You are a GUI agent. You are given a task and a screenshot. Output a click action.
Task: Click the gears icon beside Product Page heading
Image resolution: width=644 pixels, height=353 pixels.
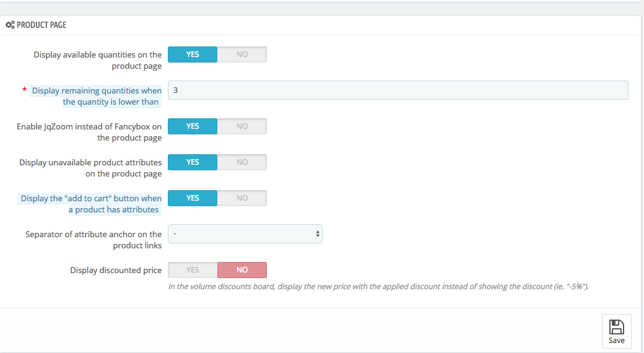[10, 25]
